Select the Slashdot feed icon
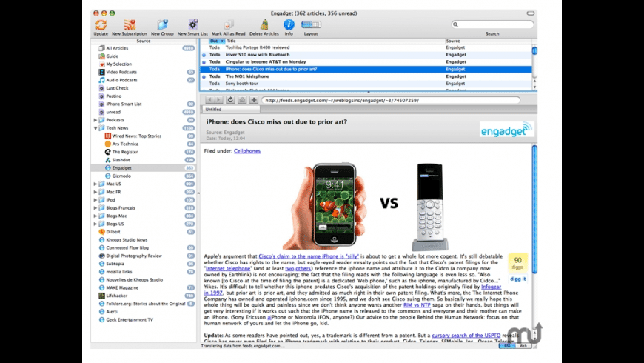The image size is (644, 363). 107,160
